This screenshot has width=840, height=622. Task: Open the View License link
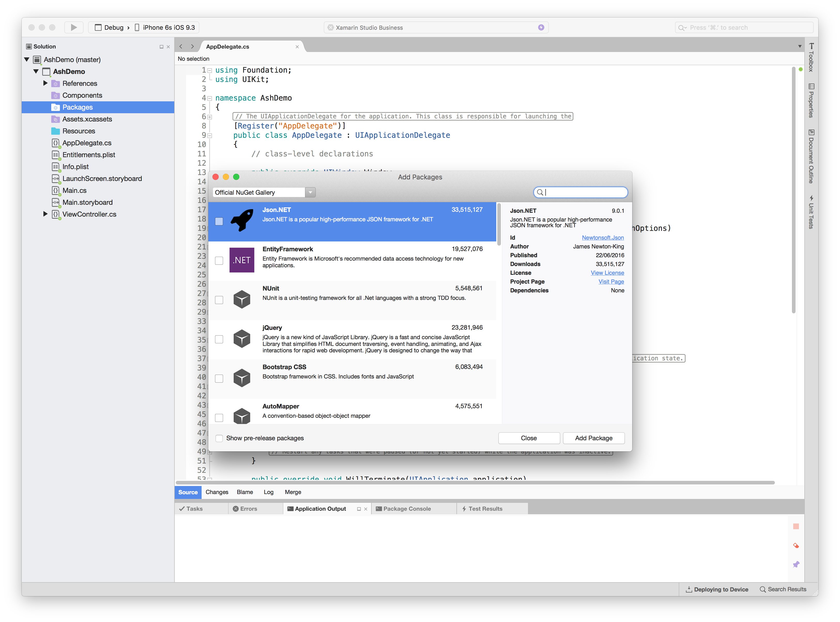[x=607, y=273]
